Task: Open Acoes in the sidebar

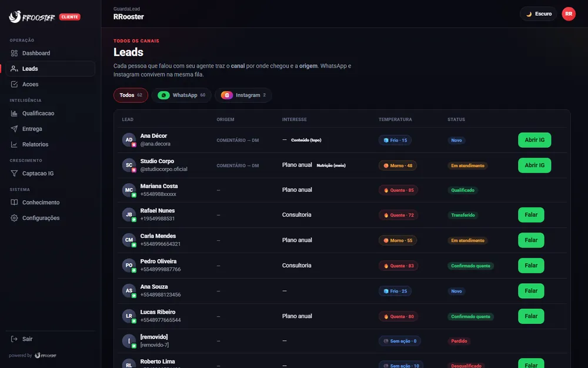Action: pos(50,84)
